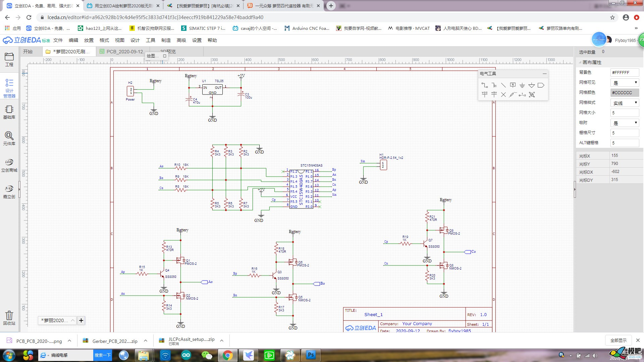
Task: Bookmark this page with the star icon
Action: click(612, 17)
